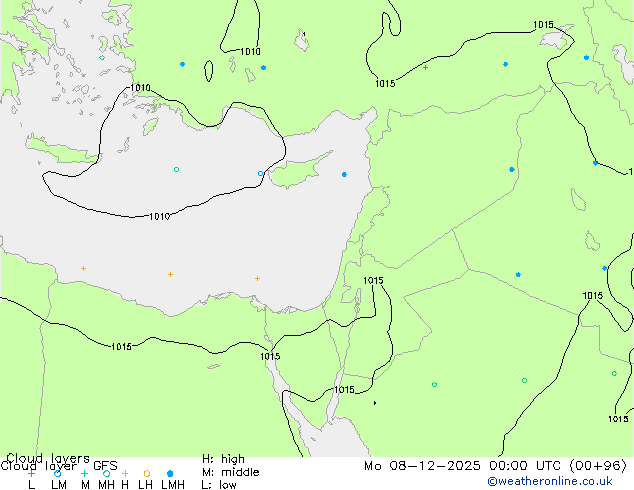Click the 1010 isobar label in the Mediterranean Sea

click(x=159, y=216)
